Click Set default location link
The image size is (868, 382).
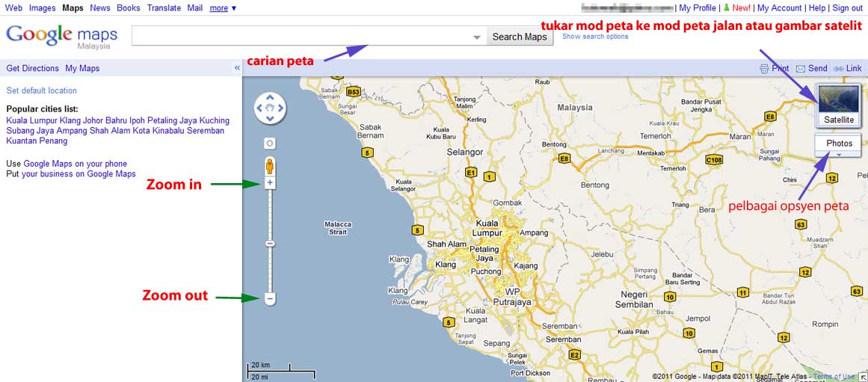[x=42, y=90]
